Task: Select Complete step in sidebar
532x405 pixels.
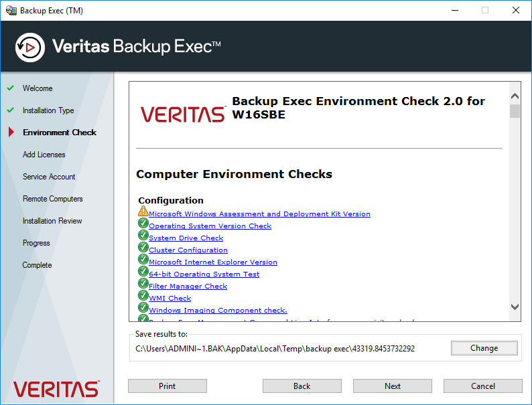Action: [37, 265]
